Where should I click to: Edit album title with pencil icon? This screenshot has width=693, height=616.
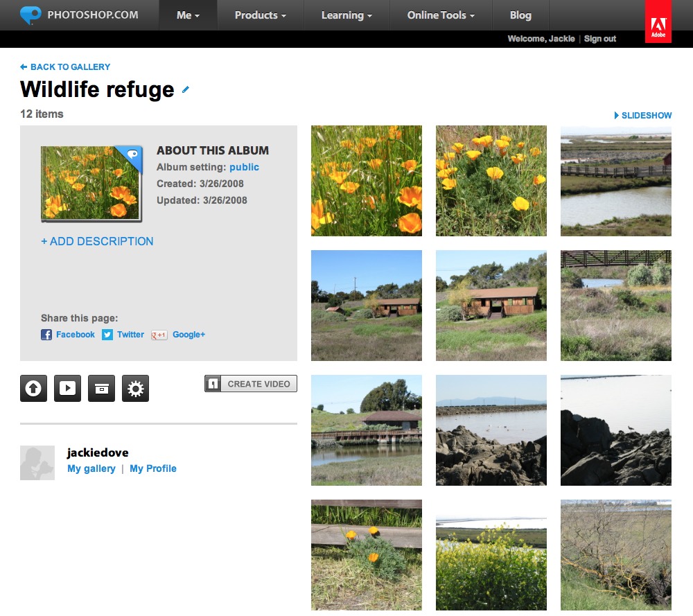coord(186,89)
